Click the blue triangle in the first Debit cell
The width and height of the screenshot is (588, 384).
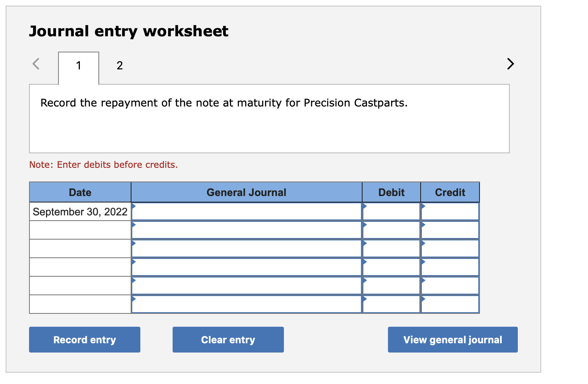tap(365, 207)
